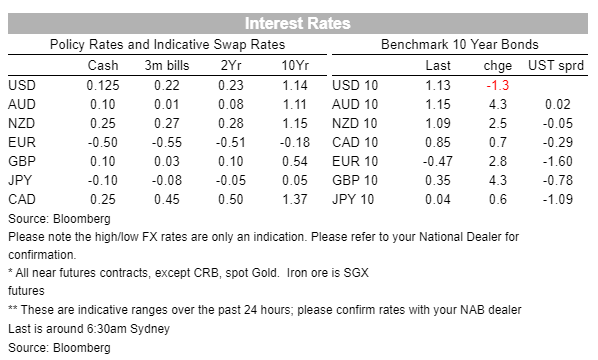Click the UST sprd column header
This screenshot has width=598, height=360.
pos(556,66)
